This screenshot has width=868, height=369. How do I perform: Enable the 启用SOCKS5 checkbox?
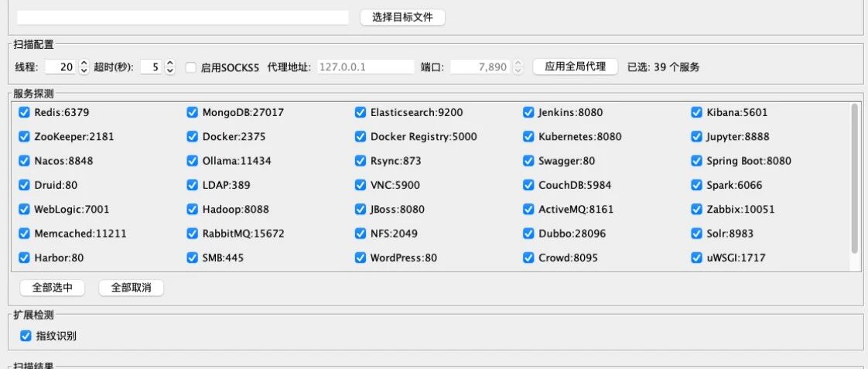click(x=191, y=67)
